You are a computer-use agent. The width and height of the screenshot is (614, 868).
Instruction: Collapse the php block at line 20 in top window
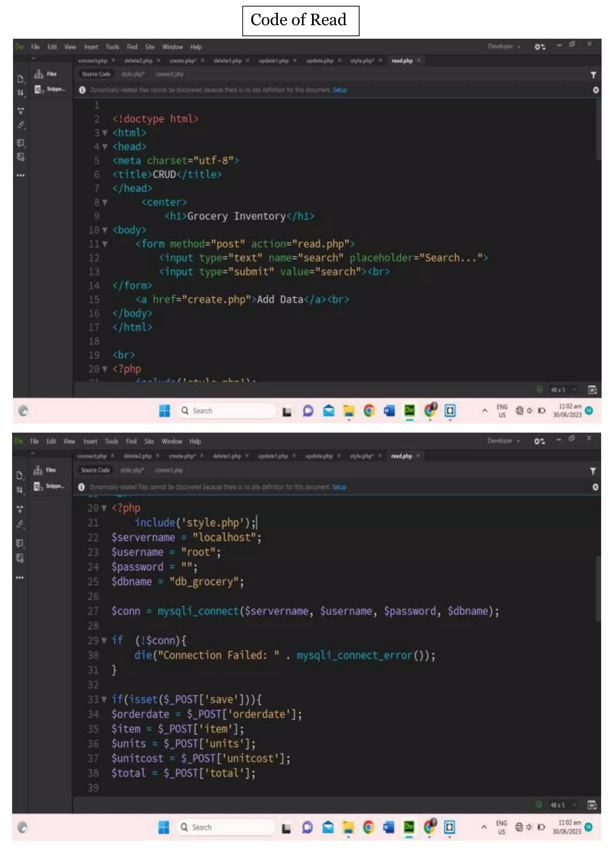[x=105, y=369]
